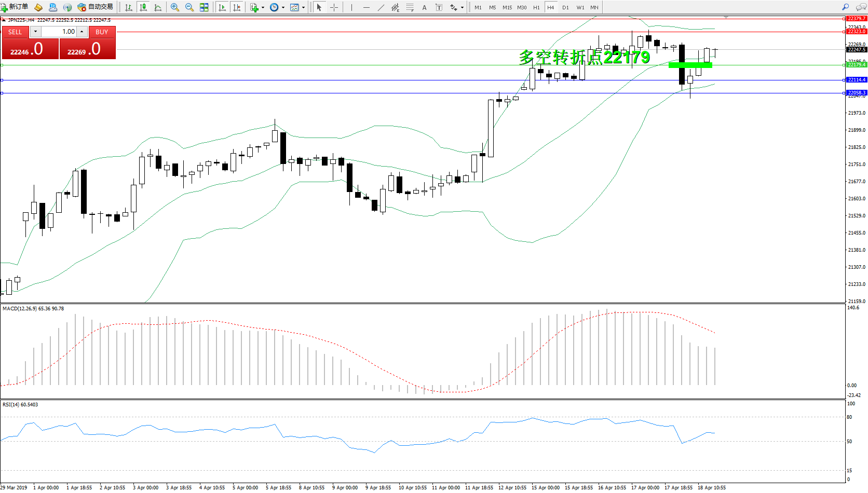
Task: Tile chart windows with the grid icon
Action: pos(204,7)
